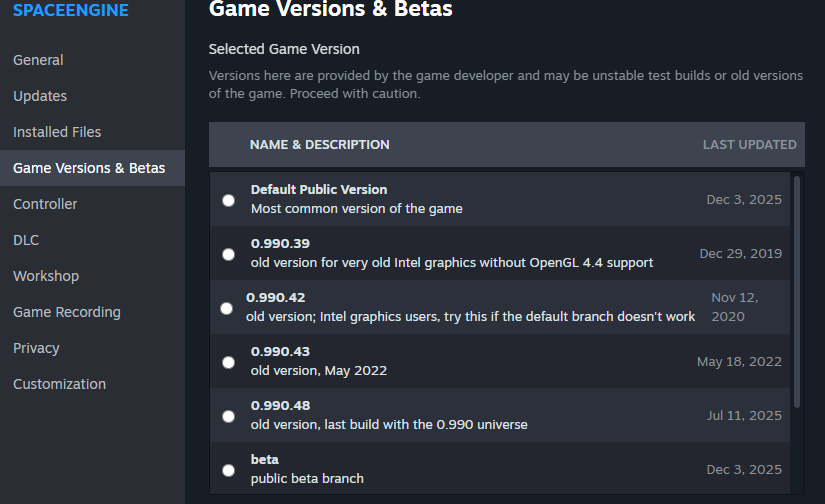Go to the Privacy section
Image resolution: width=825 pixels, height=504 pixels.
point(36,348)
